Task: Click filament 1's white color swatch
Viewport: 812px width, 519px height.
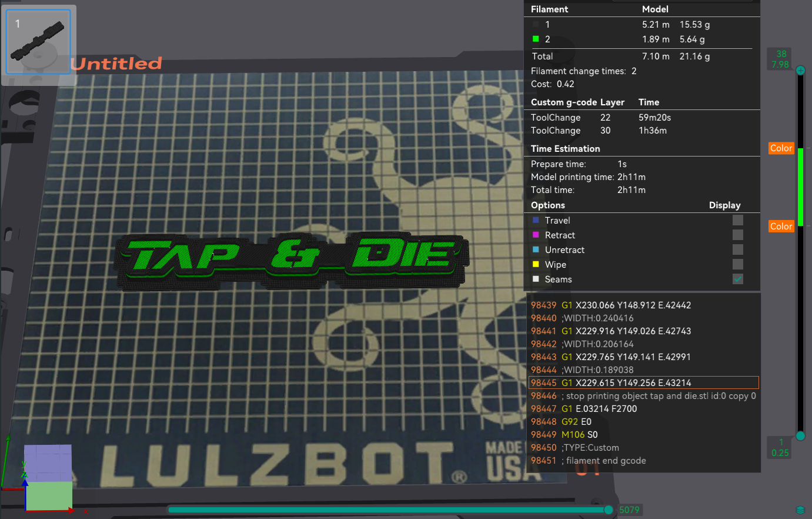Action: point(536,24)
